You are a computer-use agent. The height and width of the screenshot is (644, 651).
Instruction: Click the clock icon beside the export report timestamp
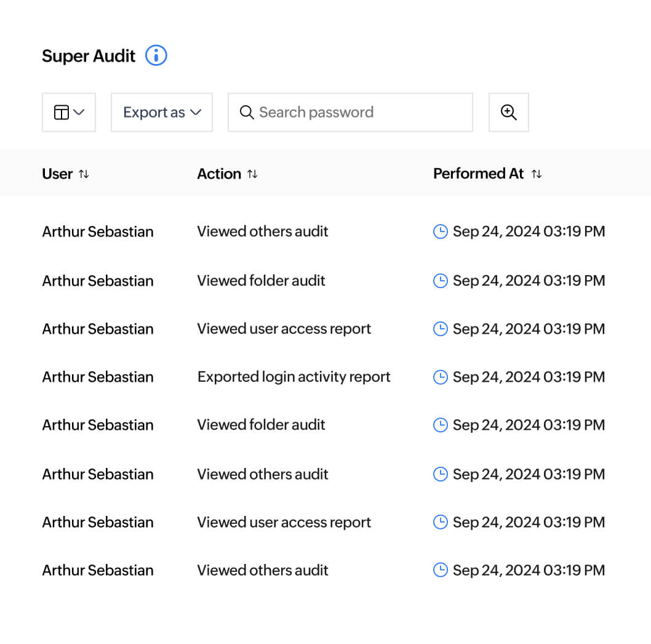pyautogui.click(x=440, y=376)
